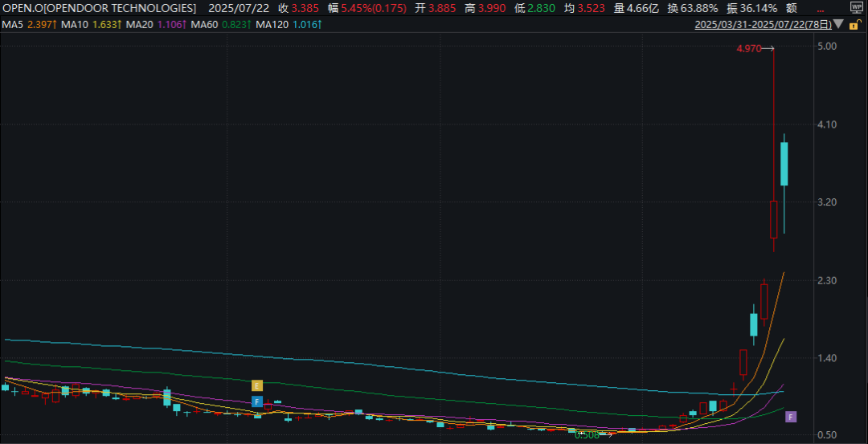Click the tall red candlestick with 4.970 wick

pyautogui.click(x=773, y=219)
